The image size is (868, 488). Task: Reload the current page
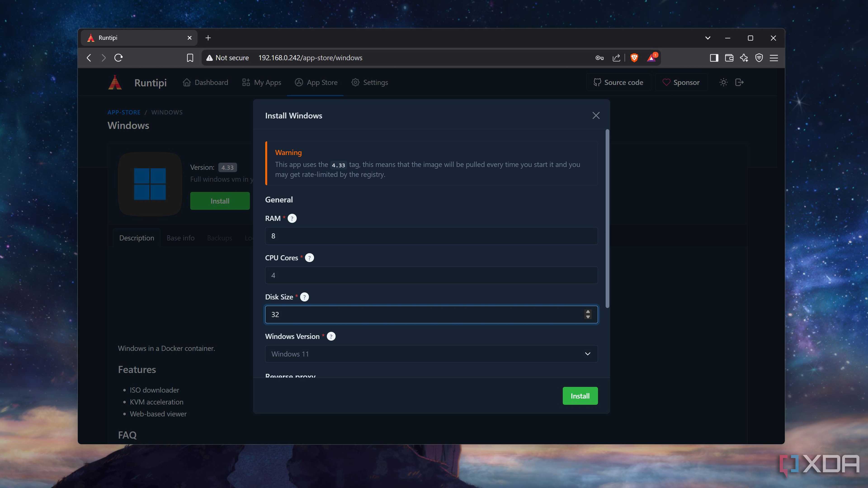118,58
